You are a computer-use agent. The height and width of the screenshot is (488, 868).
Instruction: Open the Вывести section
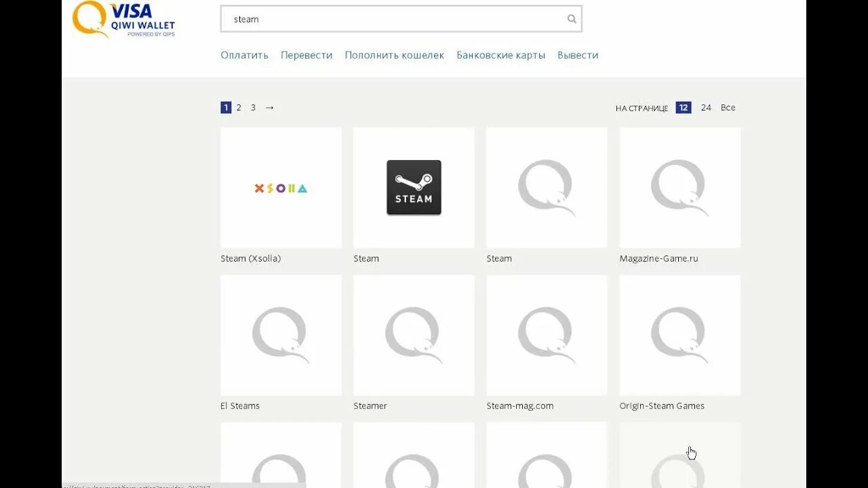[x=578, y=56]
